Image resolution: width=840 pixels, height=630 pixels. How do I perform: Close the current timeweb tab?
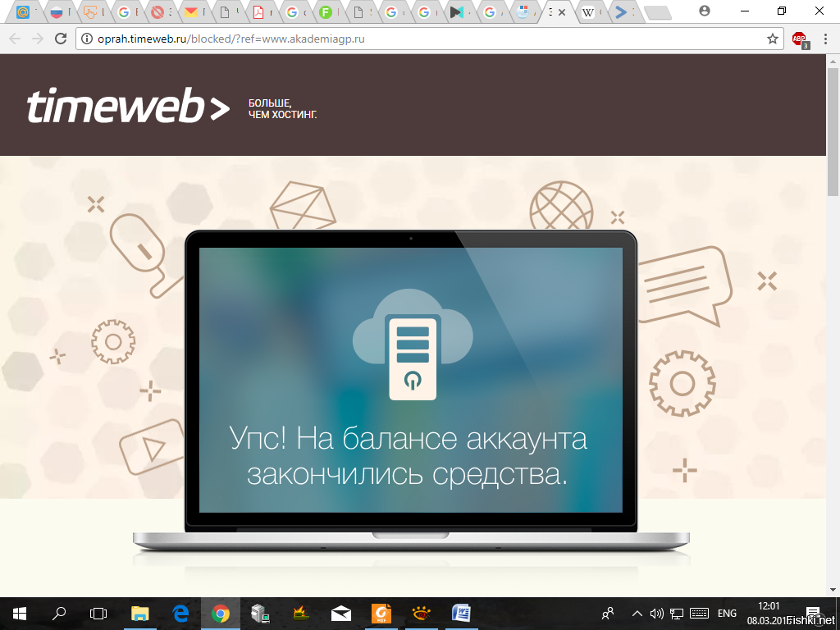click(561, 12)
